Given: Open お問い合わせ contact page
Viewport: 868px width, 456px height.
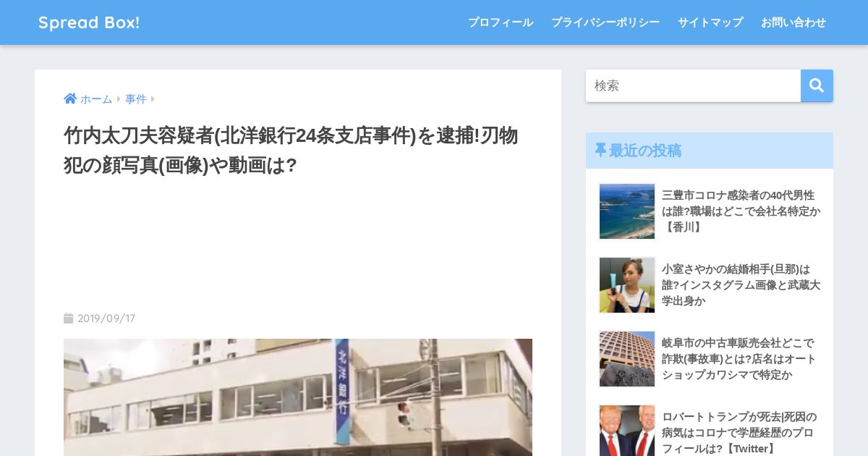Looking at the screenshot, I should point(793,22).
